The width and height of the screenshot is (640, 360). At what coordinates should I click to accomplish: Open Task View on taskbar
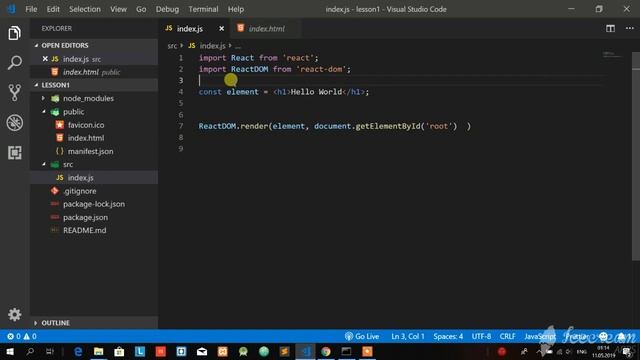(x=50, y=351)
